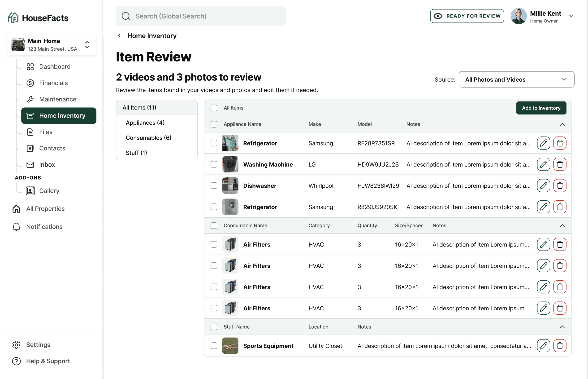Select the Dashboard icon in sidebar

tap(30, 66)
